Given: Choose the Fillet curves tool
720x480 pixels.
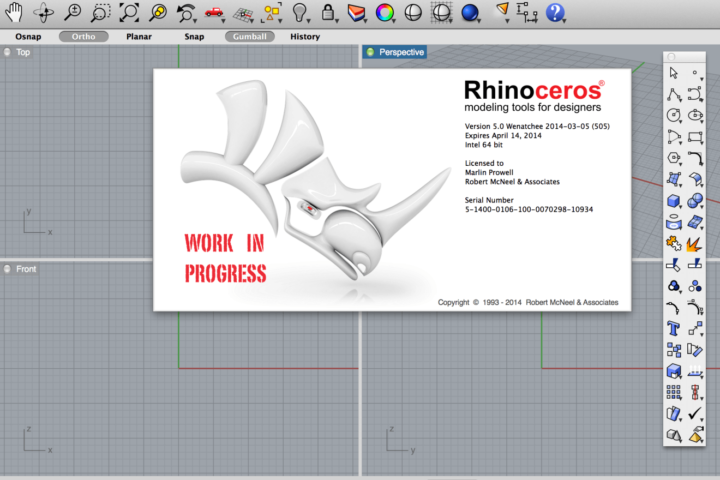Looking at the screenshot, I should tap(695, 158).
